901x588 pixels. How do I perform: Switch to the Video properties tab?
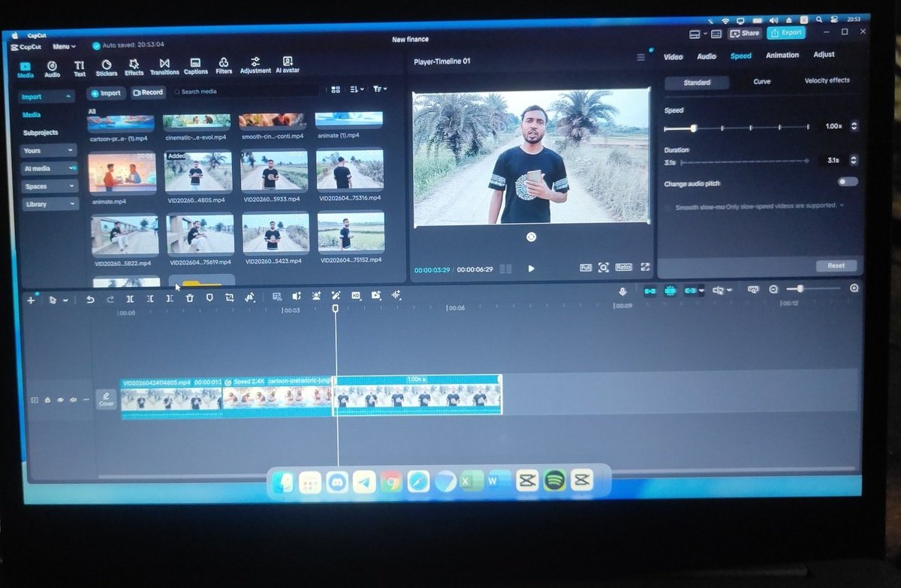point(673,57)
